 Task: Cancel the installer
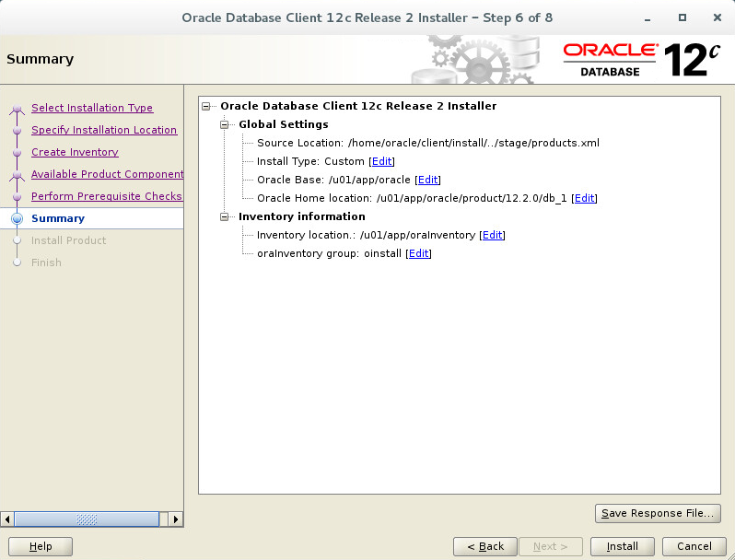pyautogui.click(x=694, y=546)
